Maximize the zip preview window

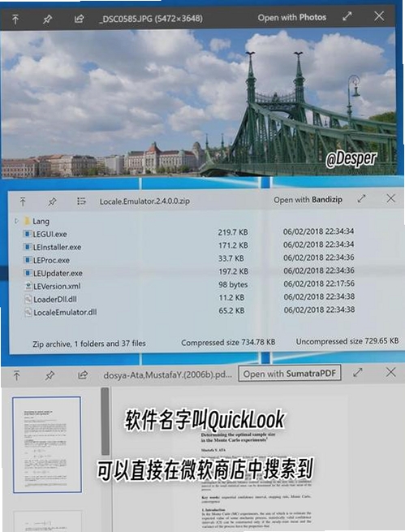tap(362, 198)
